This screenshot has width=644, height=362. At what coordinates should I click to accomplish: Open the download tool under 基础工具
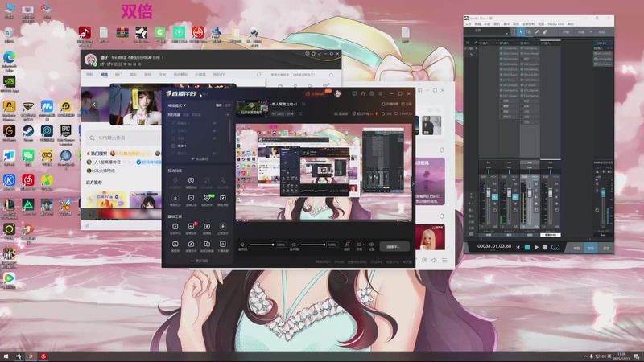point(223,228)
